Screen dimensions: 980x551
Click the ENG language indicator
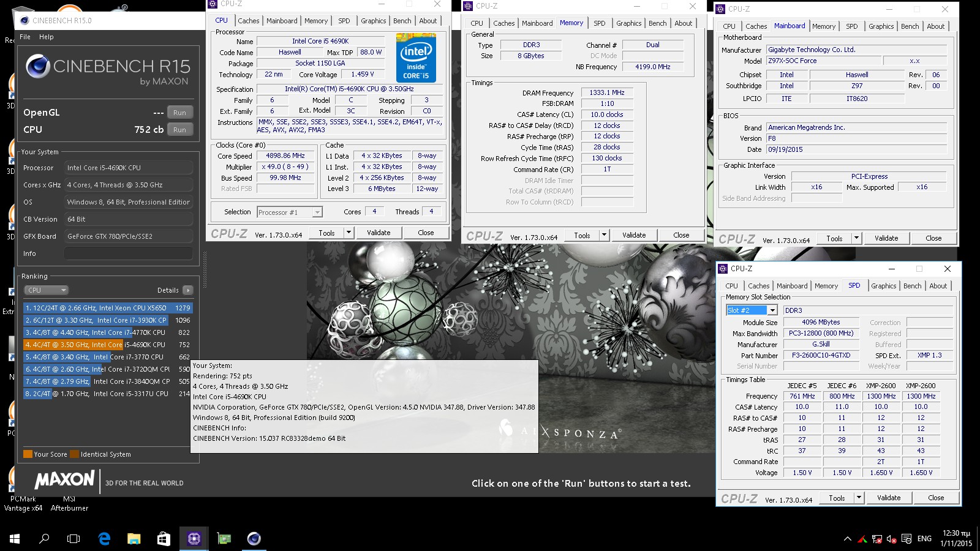(x=924, y=539)
